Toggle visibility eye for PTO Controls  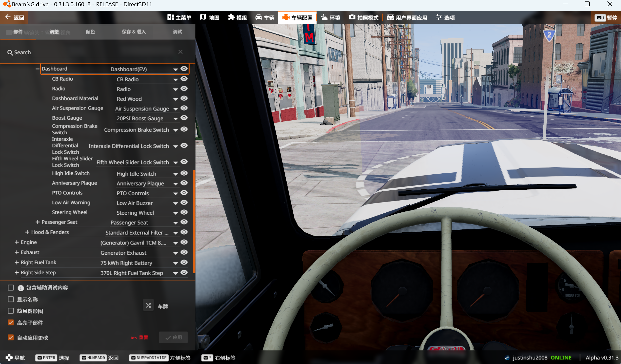coord(184,193)
